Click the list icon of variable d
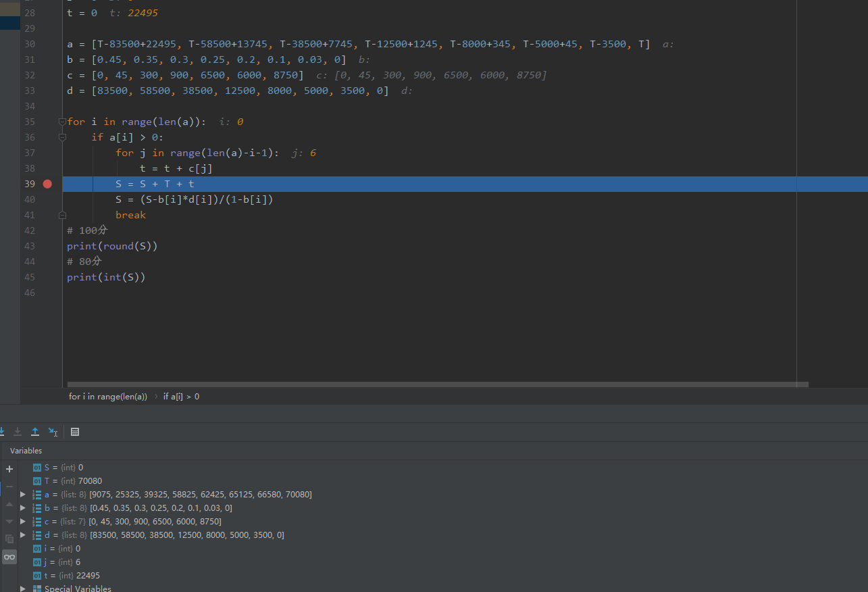Screen dimensions: 868x592 click(37, 535)
